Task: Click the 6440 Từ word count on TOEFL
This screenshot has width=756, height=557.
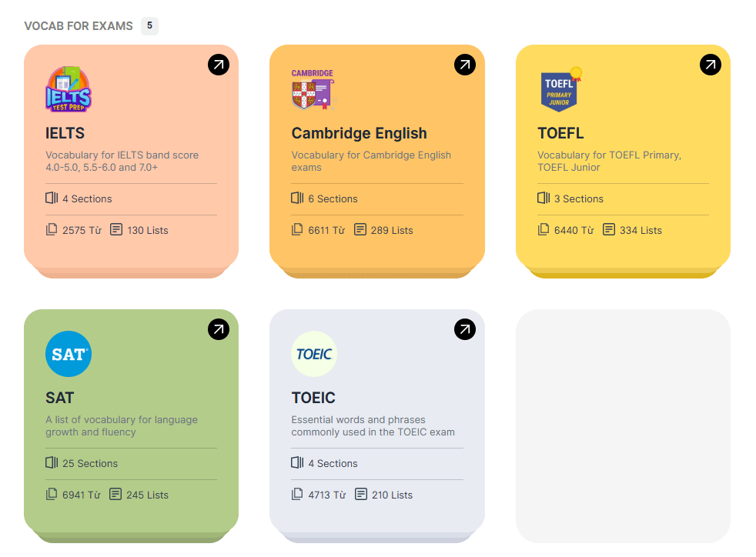Action: coord(574,230)
